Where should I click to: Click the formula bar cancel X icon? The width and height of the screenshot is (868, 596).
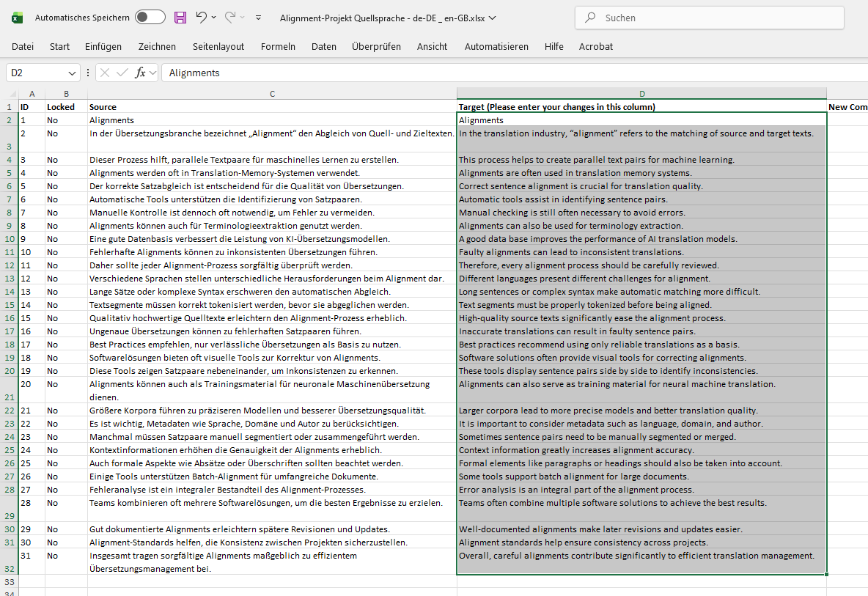tap(105, 73)
